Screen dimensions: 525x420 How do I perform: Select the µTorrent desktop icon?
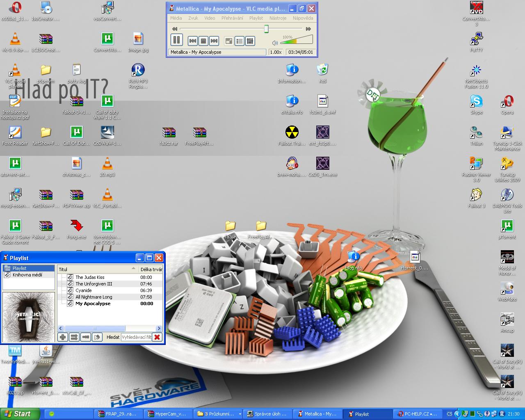[507, 229]
